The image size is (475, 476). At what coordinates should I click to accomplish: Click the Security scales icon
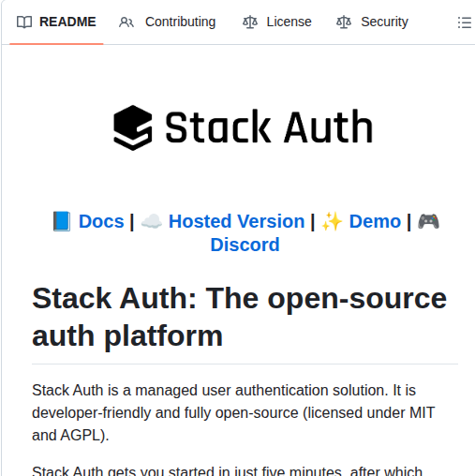pyautogui.click(x=344, y=22)
